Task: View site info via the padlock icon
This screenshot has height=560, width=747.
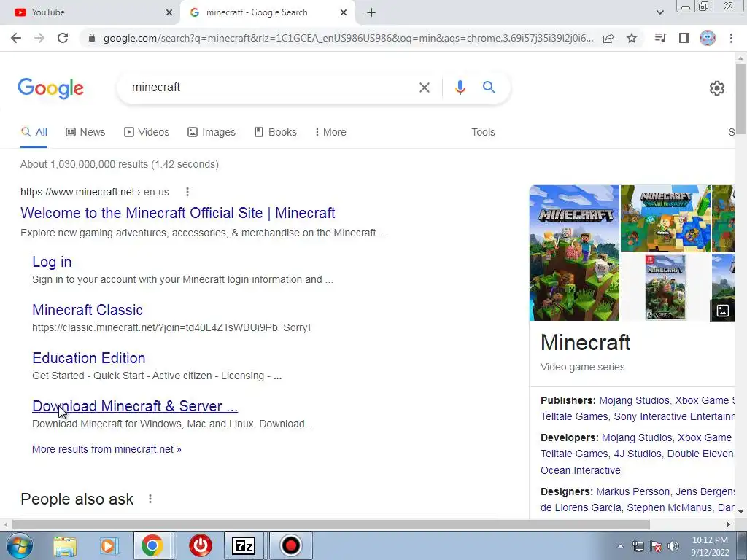Action: [x=92, y=38]
